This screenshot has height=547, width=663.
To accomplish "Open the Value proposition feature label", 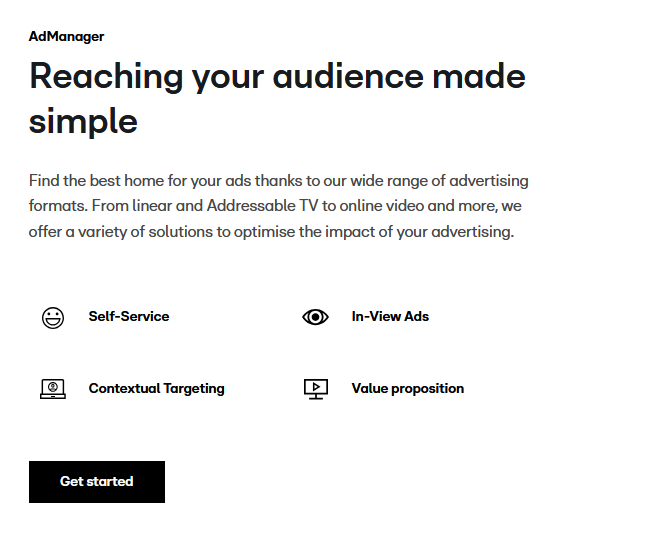I will point(407,389).
